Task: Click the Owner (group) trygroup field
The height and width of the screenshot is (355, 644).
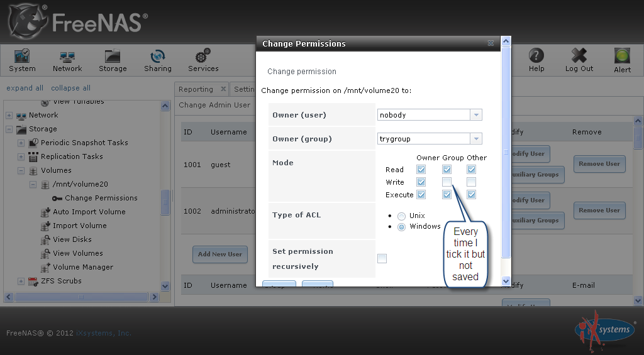Action: (x=424, y=139)
